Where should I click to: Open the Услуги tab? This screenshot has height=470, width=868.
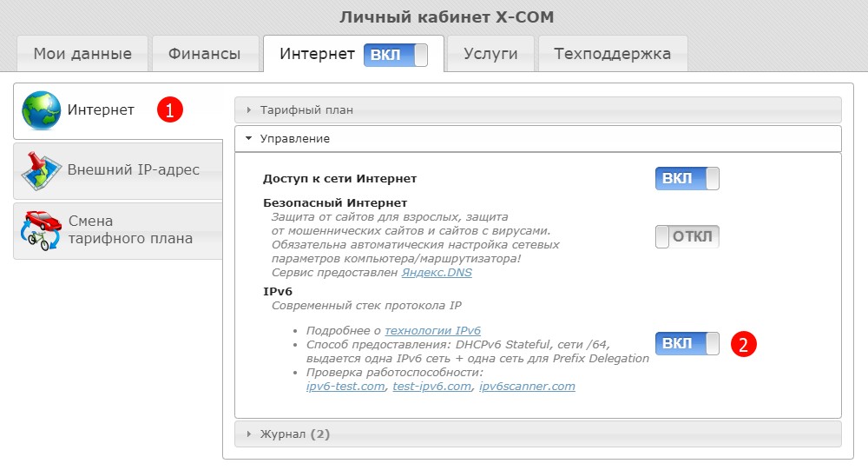[490, 54]
